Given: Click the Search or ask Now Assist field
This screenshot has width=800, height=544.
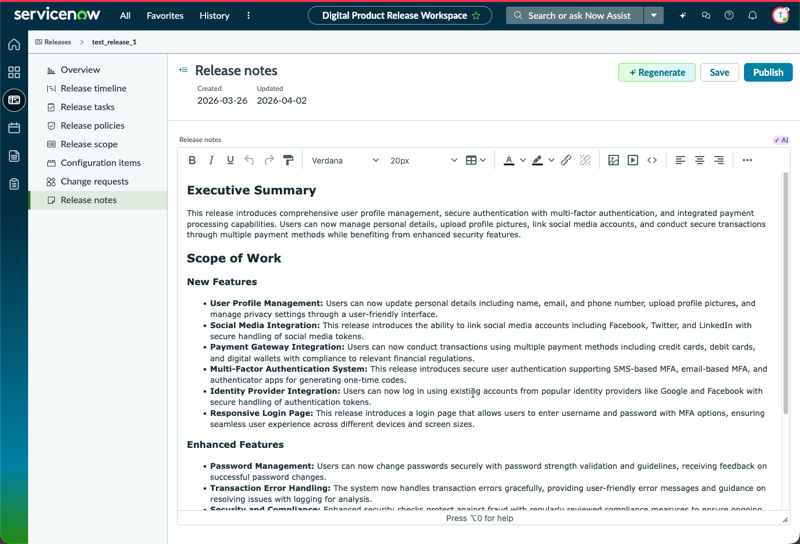Looking at the screenshot, I should click(x=574, y=16).
